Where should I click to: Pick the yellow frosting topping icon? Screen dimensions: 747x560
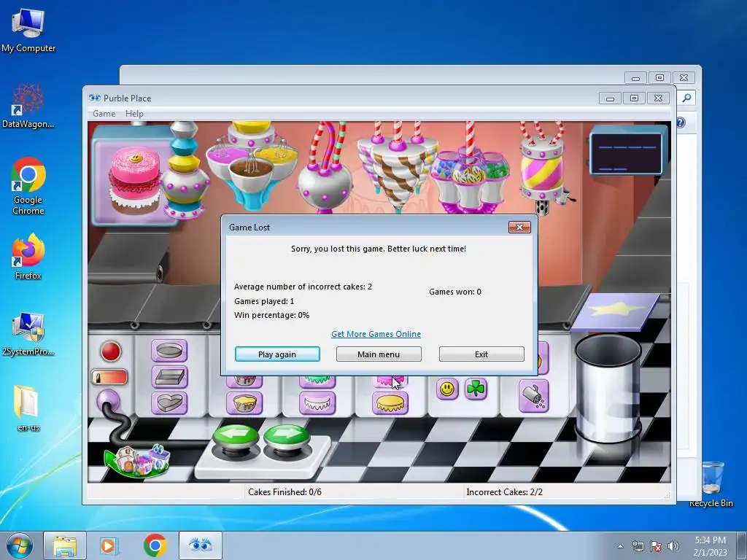[x=390, y=402]
